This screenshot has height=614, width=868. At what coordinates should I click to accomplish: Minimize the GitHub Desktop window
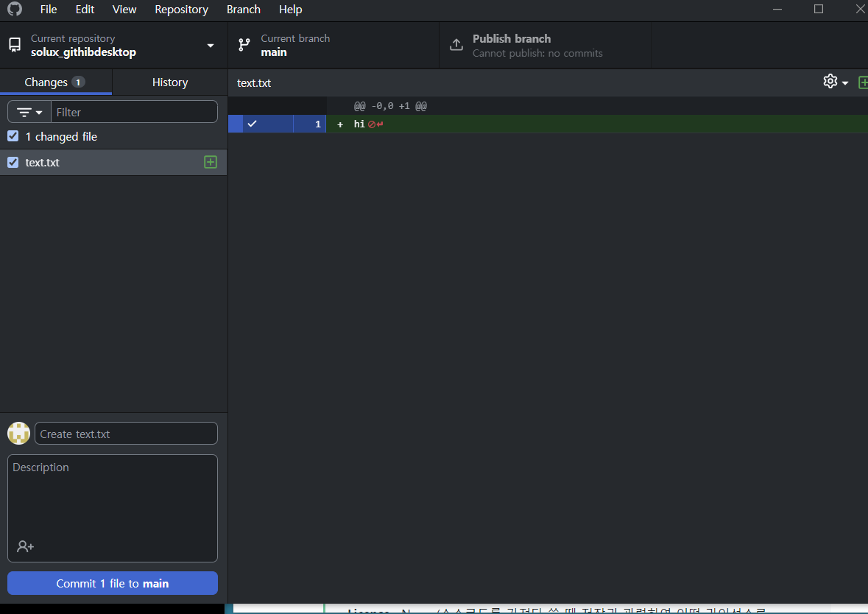(777, 9)
